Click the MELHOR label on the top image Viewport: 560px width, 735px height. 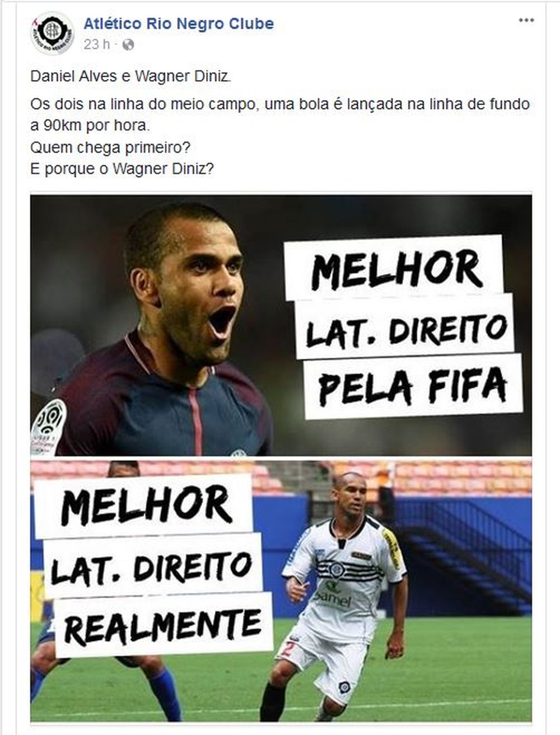pyautogui.click(x=395, y=270)
